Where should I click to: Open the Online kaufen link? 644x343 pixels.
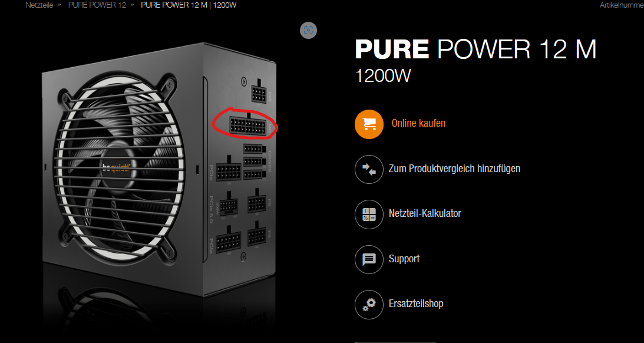[x=418, y=123]
